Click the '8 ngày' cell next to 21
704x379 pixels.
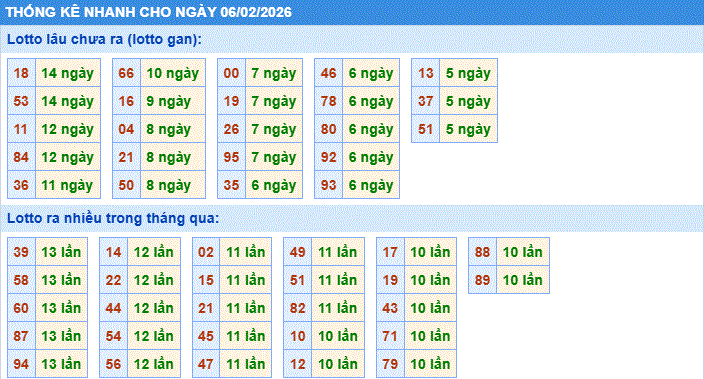coord(173,157)
